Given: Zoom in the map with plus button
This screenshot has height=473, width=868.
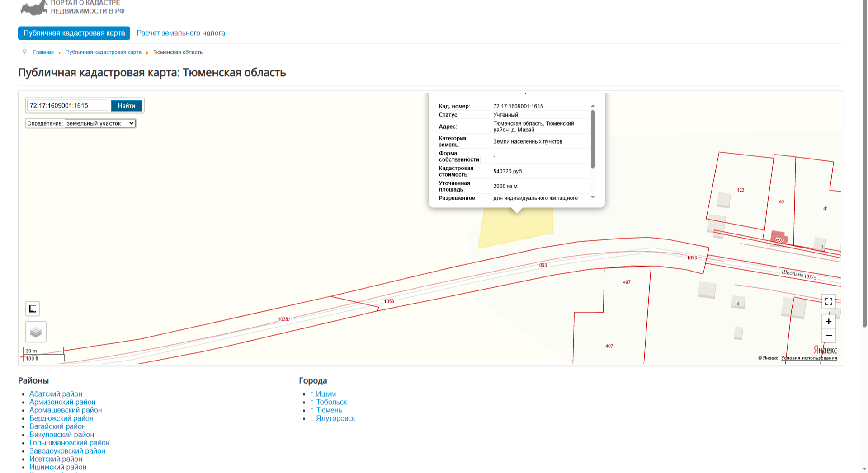Looking at the screenshot, I should [828, 321].
